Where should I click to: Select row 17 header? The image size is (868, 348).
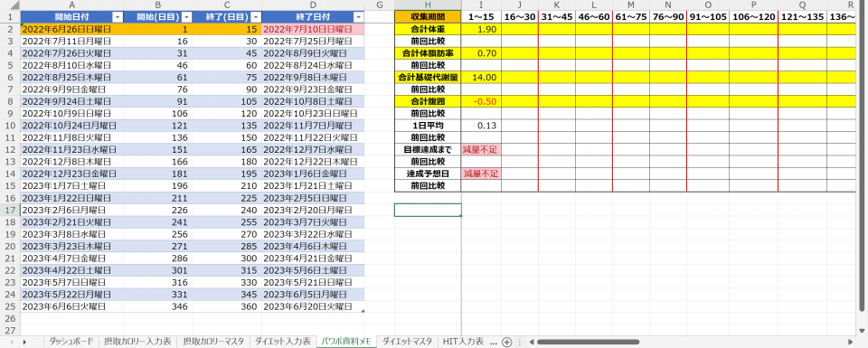[9, 211]
